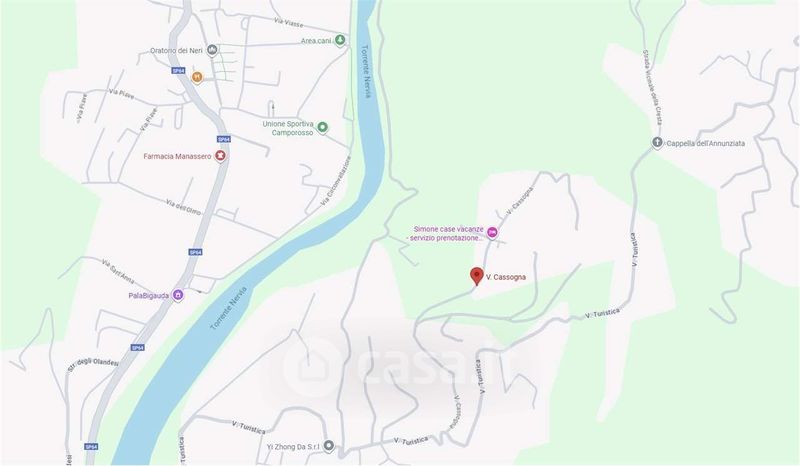The height and width of the screenshot is (466, 800).
Task: Click the orange restaurant marker icon
Action: (197, 77)
